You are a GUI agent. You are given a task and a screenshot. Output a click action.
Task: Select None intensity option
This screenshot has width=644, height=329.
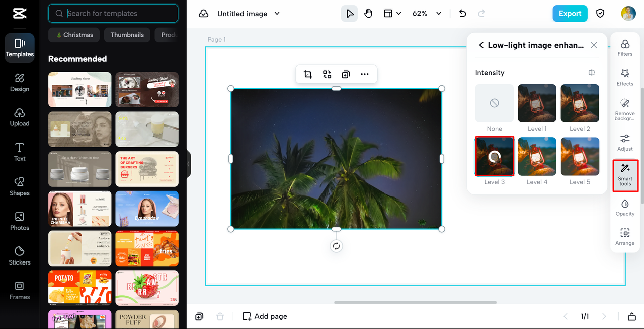[495, 103]
